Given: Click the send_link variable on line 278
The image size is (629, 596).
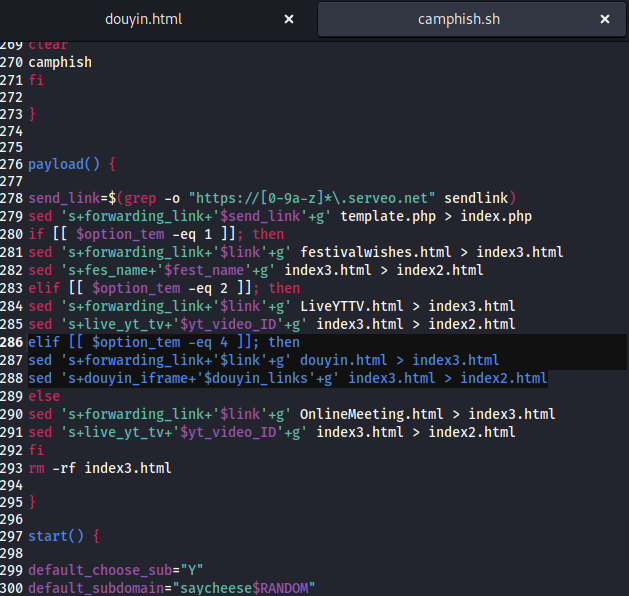Looking at the screenshot, I should (x=64, y=198).
